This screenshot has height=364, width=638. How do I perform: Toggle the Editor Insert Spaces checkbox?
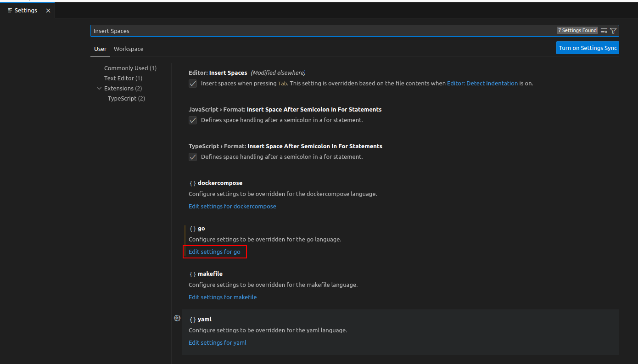click(x=193, y=84)
